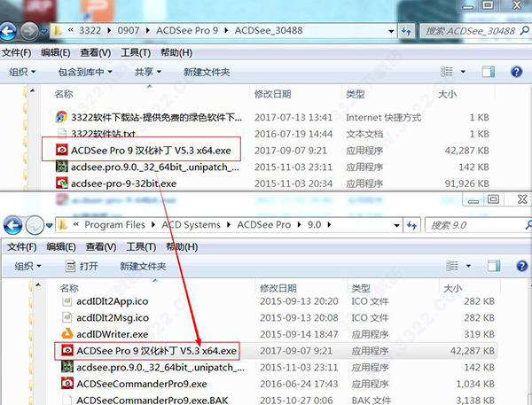The image size is (532, 405).
Task: Sort by 名称 column in 9.0 window
Action: point(69,288)
